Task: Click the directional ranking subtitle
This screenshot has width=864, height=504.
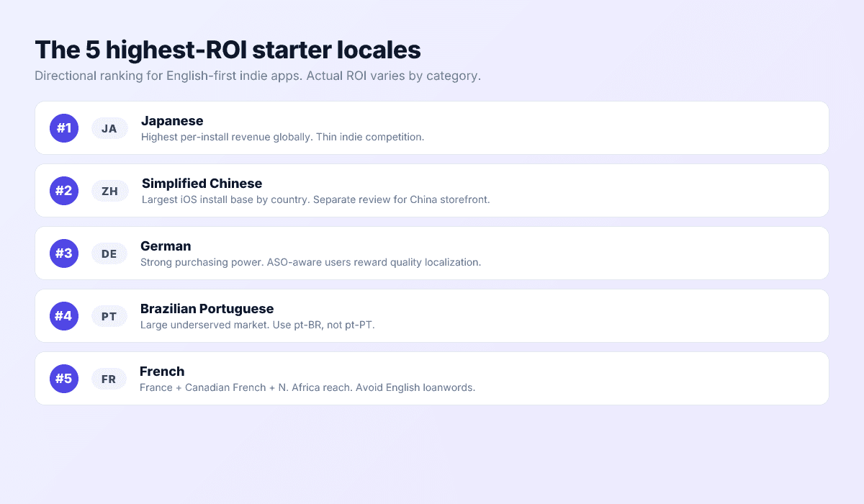Action: coord(258,76)
